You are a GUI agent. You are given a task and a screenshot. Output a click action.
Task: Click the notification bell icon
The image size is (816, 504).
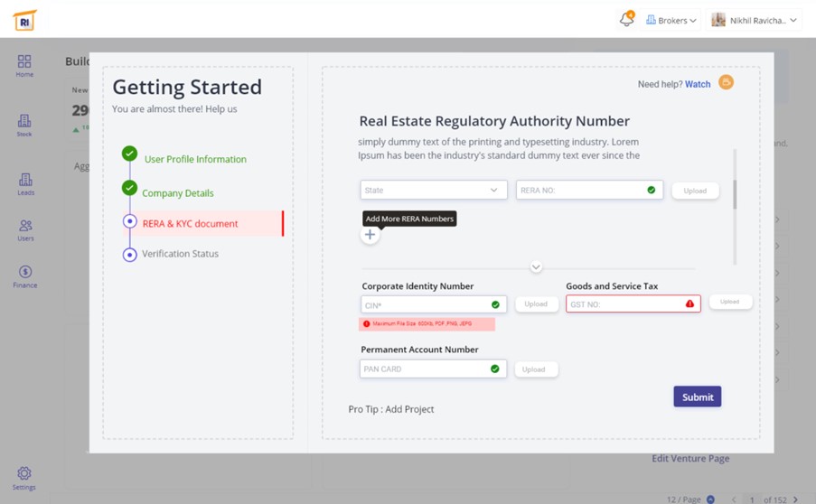pyautogui.click(x=626, y=20)
